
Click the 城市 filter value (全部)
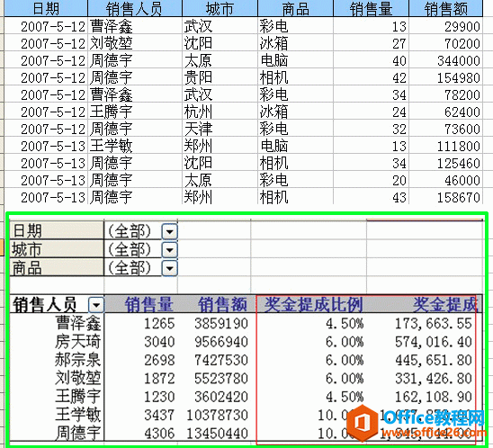(130, 250)
